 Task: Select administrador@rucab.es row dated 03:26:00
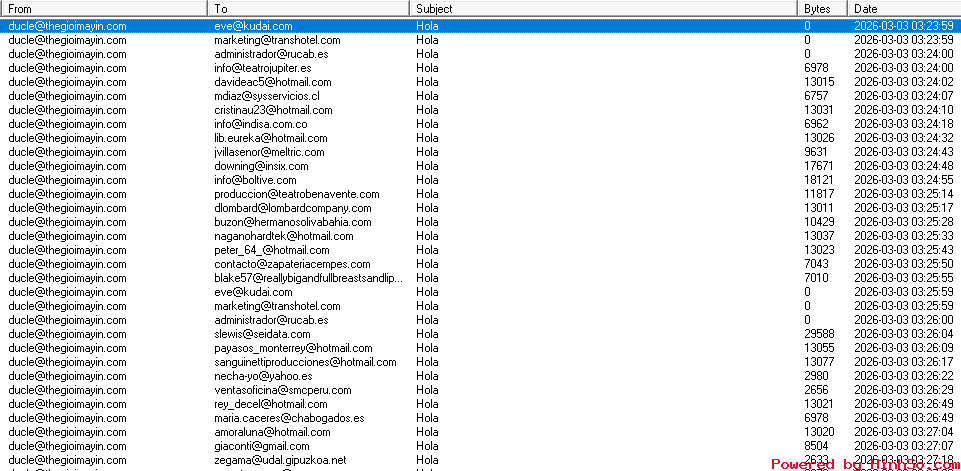(480, 320)
